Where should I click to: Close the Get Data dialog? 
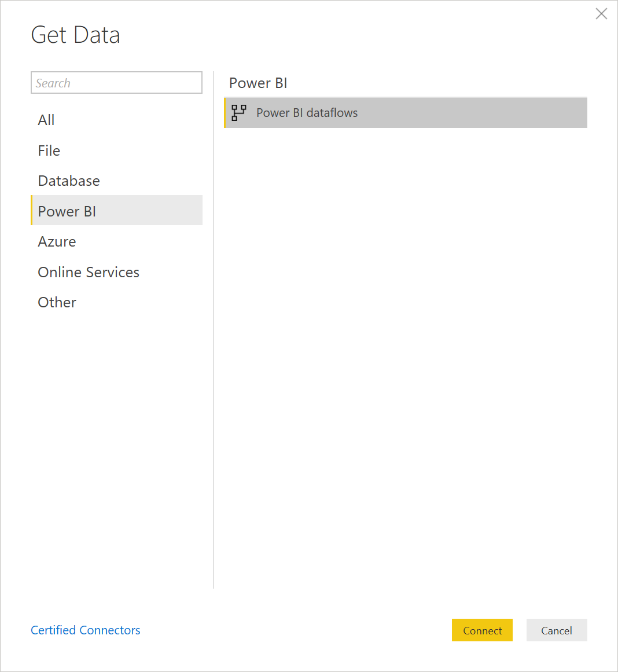click(601, 14)
